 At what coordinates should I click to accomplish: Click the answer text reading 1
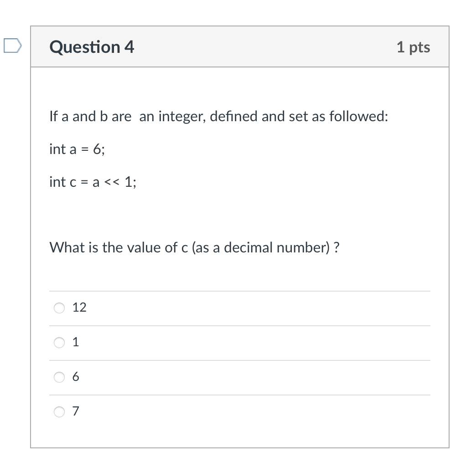pos(77,342)
